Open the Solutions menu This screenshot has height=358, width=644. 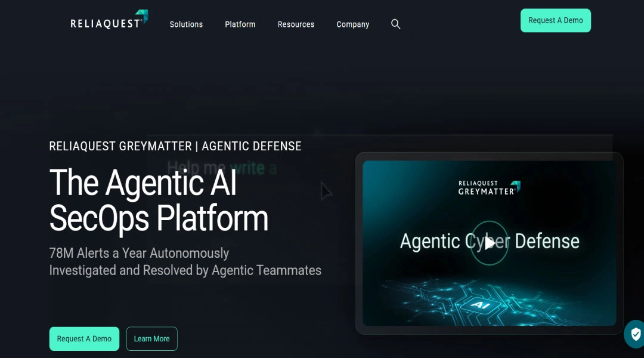(x=186, y=24)
